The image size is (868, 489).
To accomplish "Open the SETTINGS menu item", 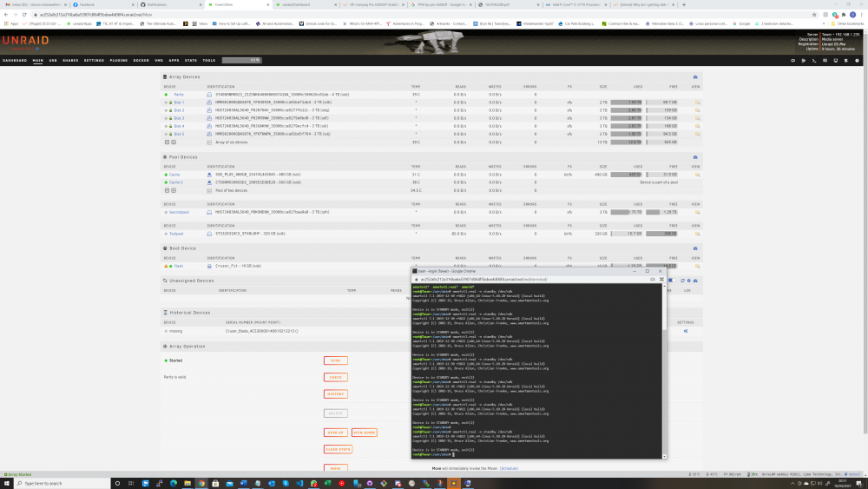I will 94,60.
